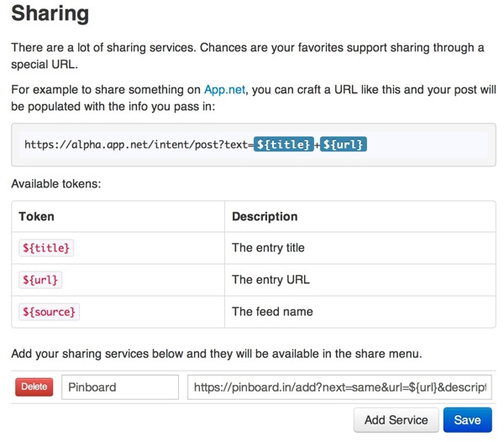504x442 pixels.
Task: Save the sharing services
Action: (x=467, y=420)
